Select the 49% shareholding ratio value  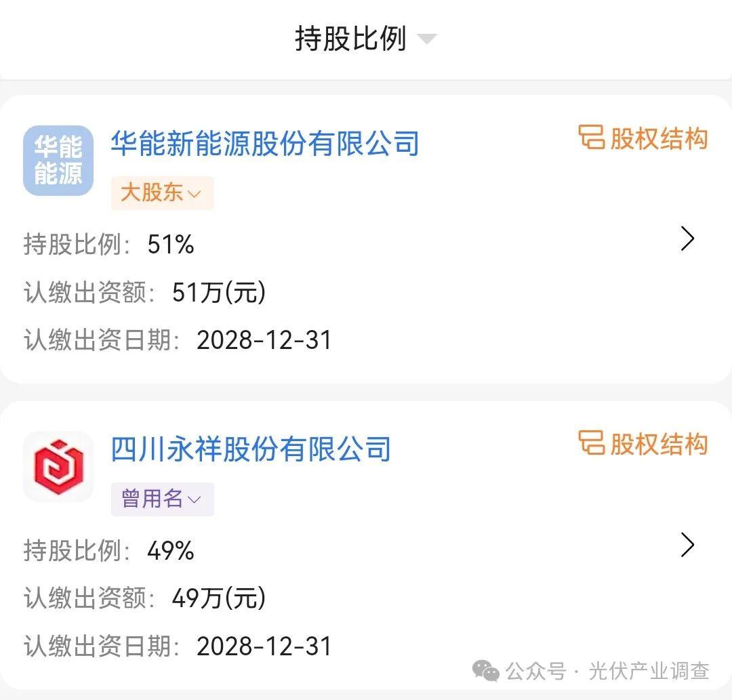171,551
